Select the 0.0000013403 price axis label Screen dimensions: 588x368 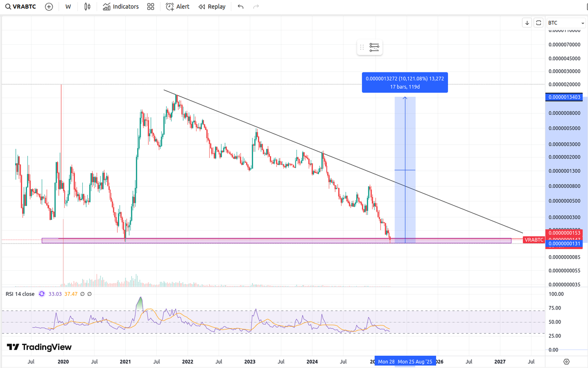(565, 97)
